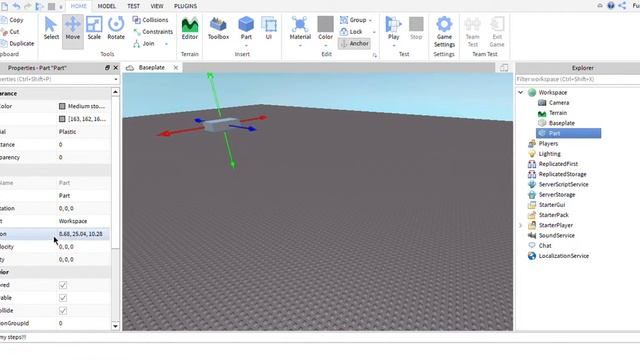
Task: Start a Team Test session
Action: pyautogui.click(x=472, y=32)
